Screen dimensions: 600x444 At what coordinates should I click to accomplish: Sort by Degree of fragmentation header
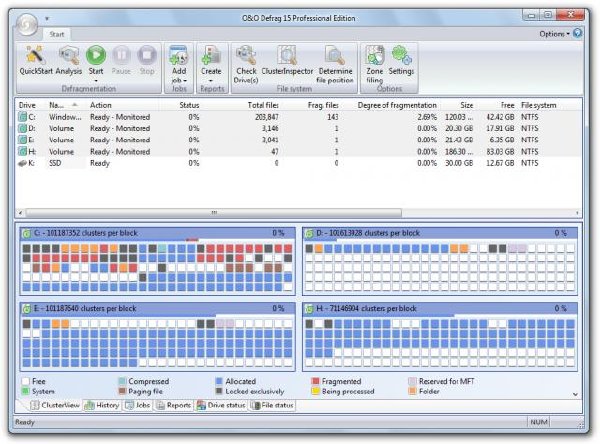coord(397,105)
